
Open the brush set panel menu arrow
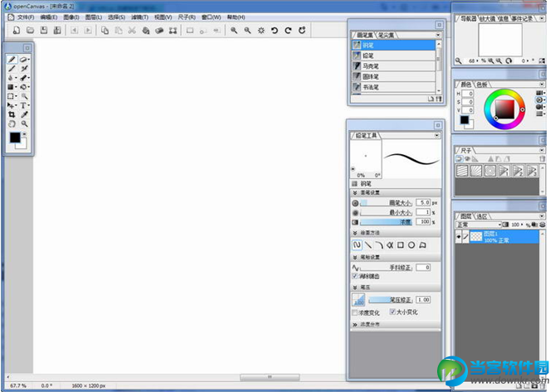pyautogui.click(x=438, y=35)
